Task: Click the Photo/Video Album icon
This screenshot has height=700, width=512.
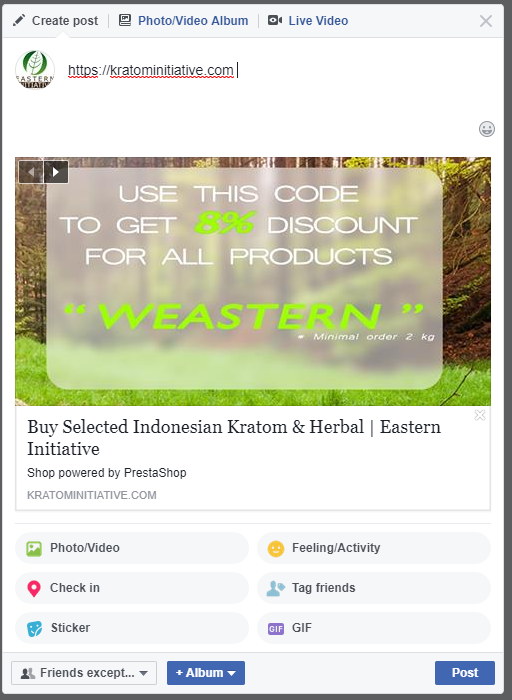Action: [125, 20]
